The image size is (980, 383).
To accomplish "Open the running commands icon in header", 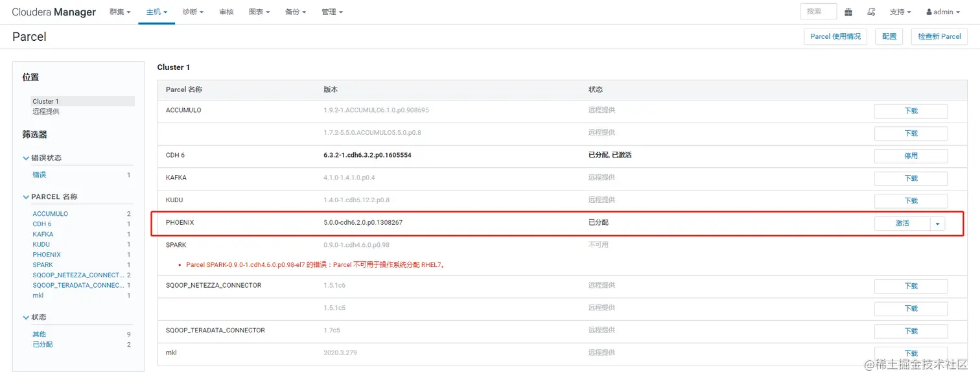I will click(871, 12).
